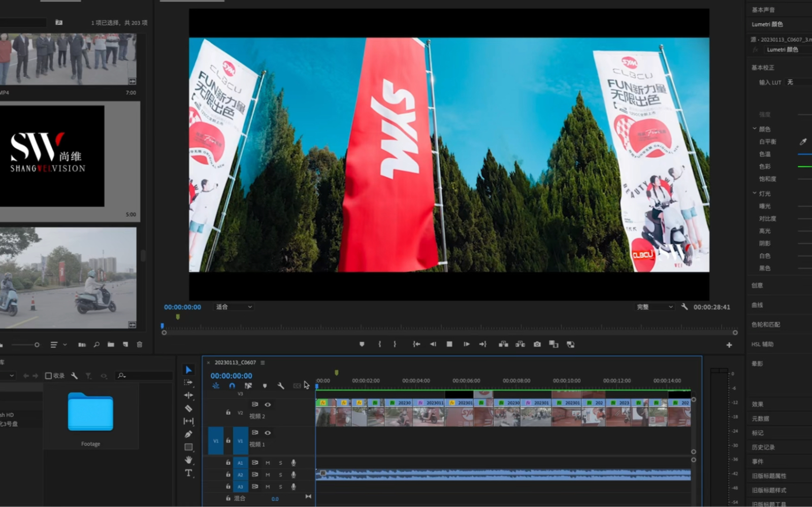The image size is (812, 507).
Task: Open the 20230113_C0607 sequence panel menu
Action: click(x=263, y=362)
